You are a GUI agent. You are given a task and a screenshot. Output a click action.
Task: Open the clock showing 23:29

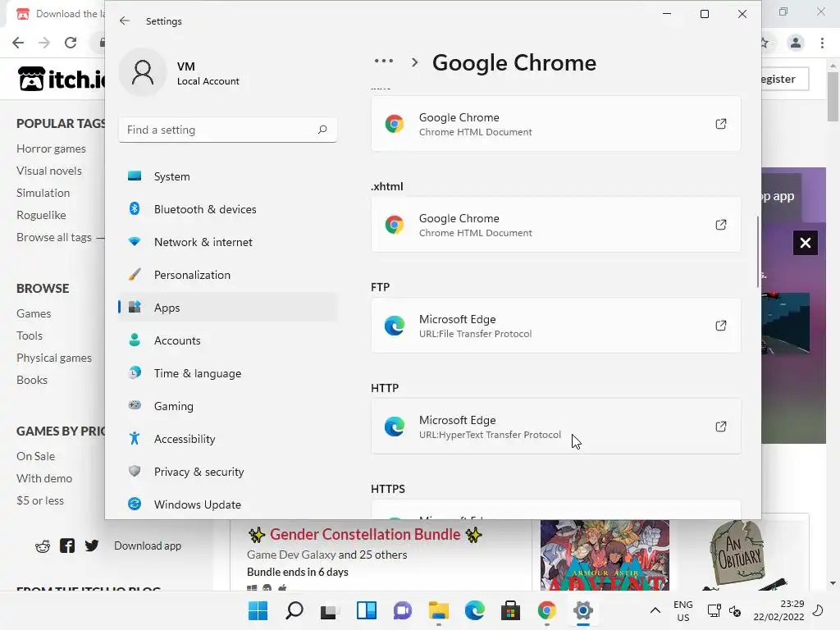click(778, 610)
